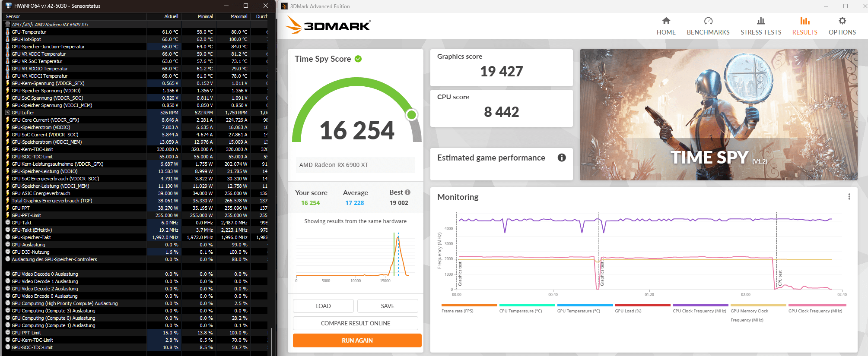Viewport: 868px width, 356px height.
Task: Click the CPU score value 8 442
Action: [x=501, y=112]
